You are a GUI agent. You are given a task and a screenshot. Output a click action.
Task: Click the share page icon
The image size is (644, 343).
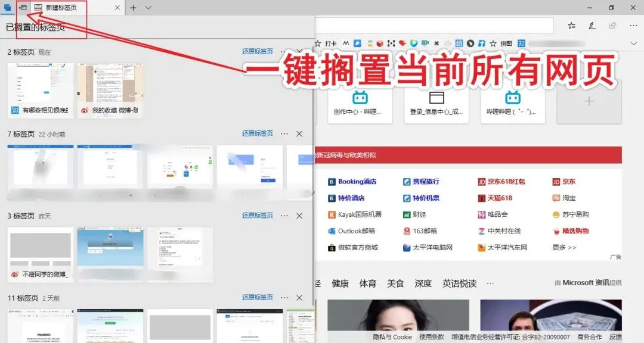coord(612,26)
